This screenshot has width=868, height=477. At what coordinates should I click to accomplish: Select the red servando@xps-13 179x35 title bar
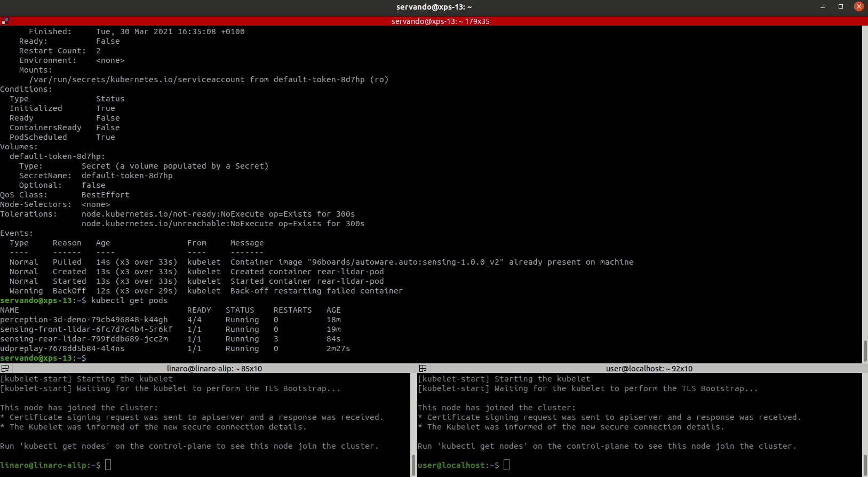[x=440, y=21]
